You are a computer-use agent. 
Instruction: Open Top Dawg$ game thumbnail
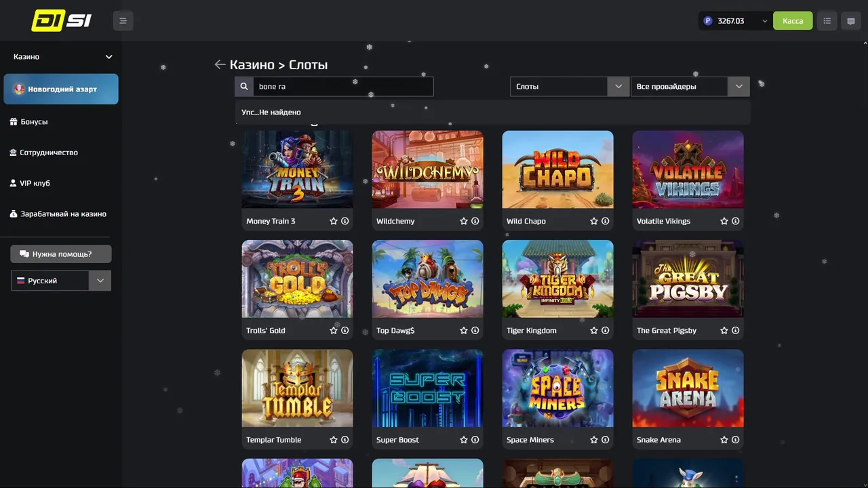[427, 279]
